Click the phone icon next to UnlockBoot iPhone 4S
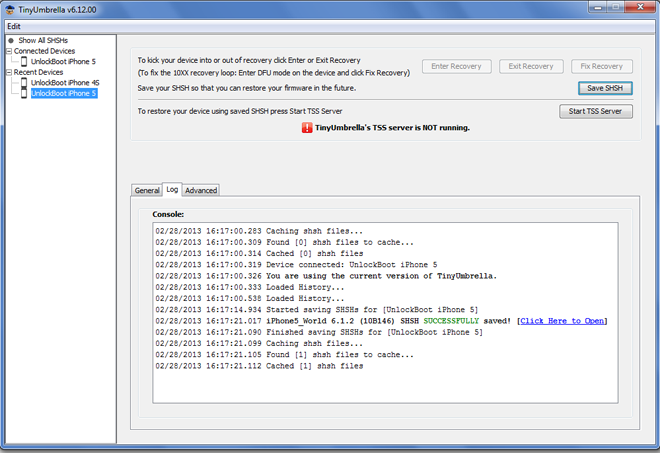660x453 pixels. pyautogui.click(x=24, y=83)
